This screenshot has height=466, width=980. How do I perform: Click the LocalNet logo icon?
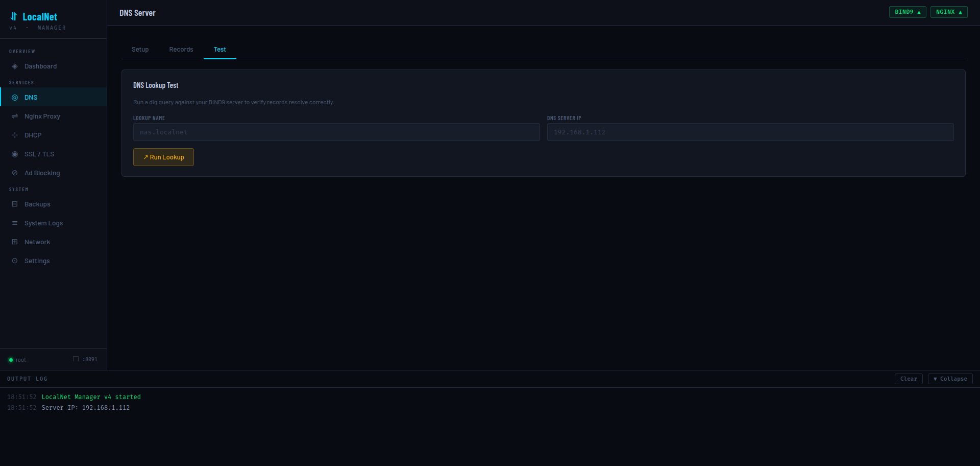14,16
